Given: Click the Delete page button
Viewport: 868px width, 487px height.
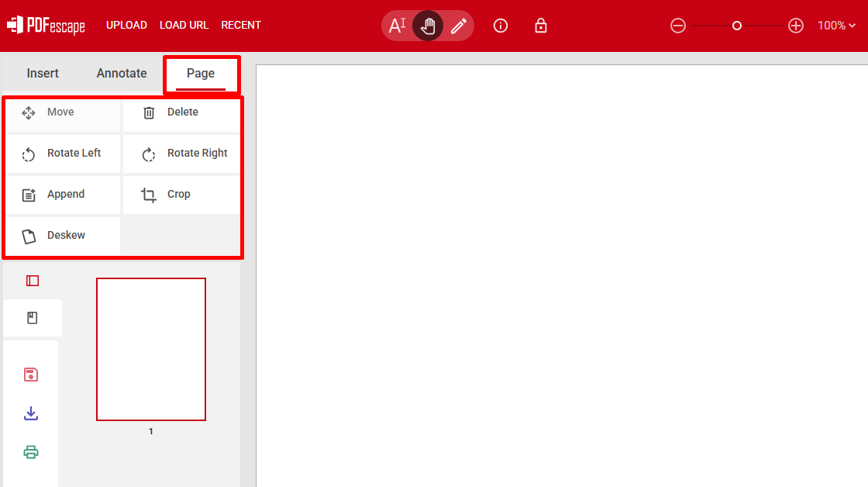Looking at the screenshot, I should [x=181, y=112].
